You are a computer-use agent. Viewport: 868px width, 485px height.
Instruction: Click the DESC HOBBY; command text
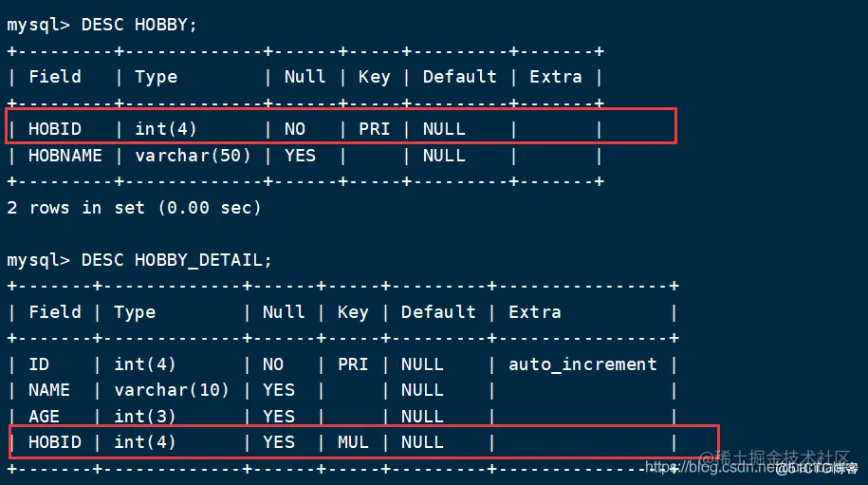coord(139,25)
